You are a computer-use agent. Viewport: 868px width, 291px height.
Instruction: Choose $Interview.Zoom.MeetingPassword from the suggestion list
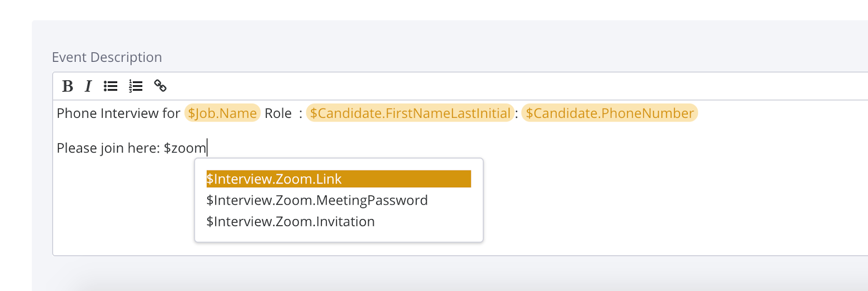coord(317,200)
